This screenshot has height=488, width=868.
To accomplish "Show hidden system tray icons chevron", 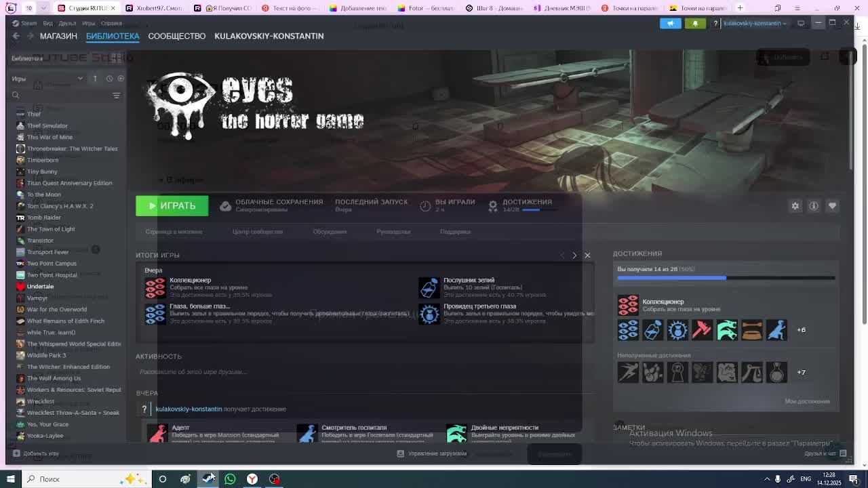I will tap(767, 479).
